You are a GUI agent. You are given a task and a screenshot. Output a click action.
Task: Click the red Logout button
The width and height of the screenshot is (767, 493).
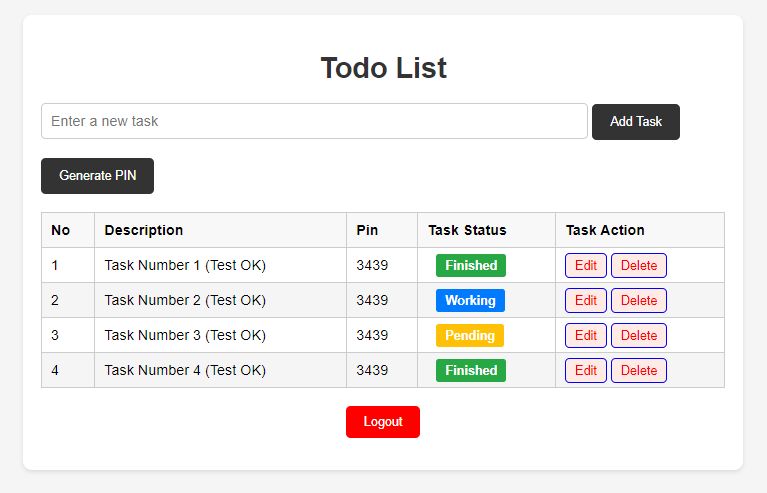click(x=382, y=422)
